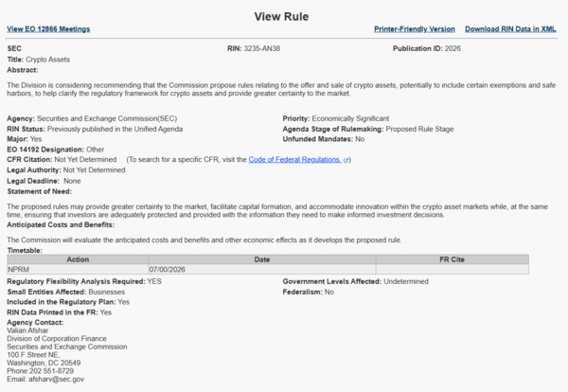This screenshot has width=568, height=392.
Task: Click the Abstract label
Action: click(x=23, y=70)
